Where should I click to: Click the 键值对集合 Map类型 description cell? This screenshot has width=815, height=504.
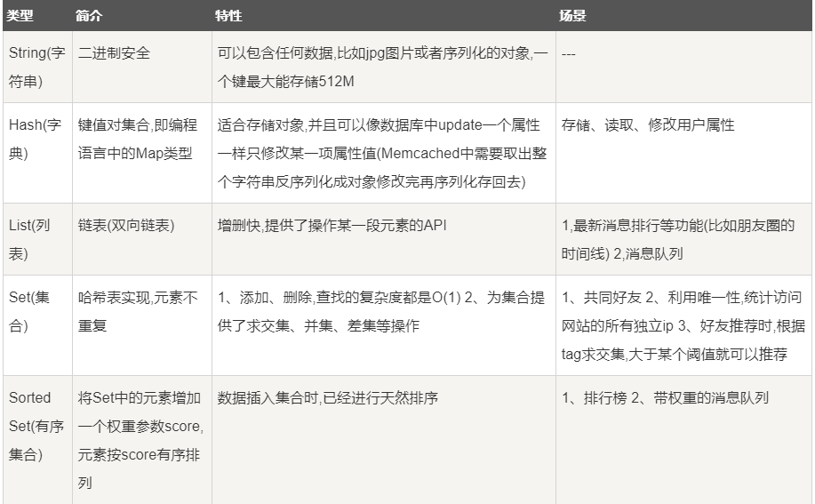[142, 153]
